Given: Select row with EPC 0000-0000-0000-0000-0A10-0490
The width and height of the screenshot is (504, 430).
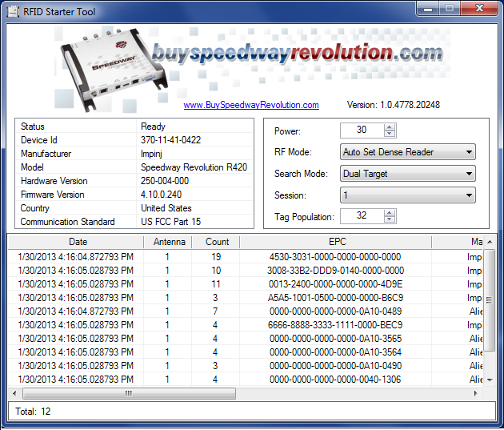Looking at the screenshot, I should [x=246, y=366].
